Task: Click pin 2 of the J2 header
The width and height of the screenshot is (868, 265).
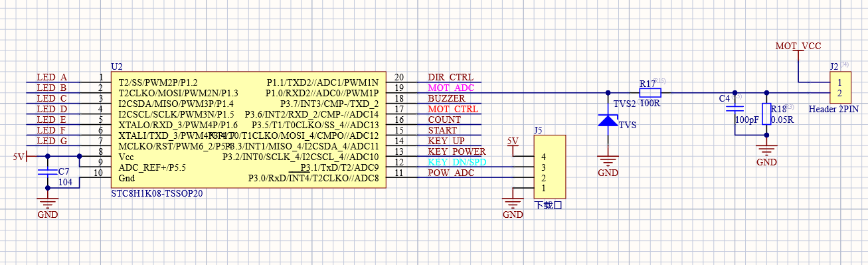Action: (x=840, y=93)
